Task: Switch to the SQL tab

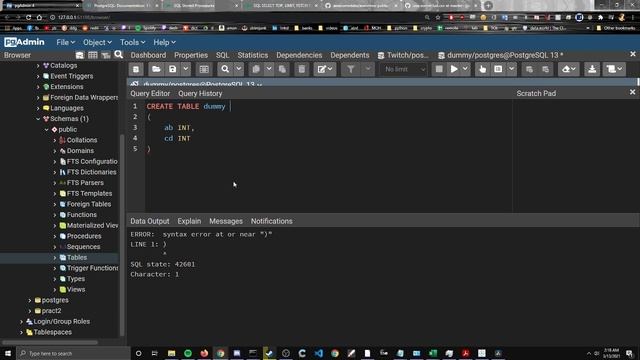Action: point(222,55)
